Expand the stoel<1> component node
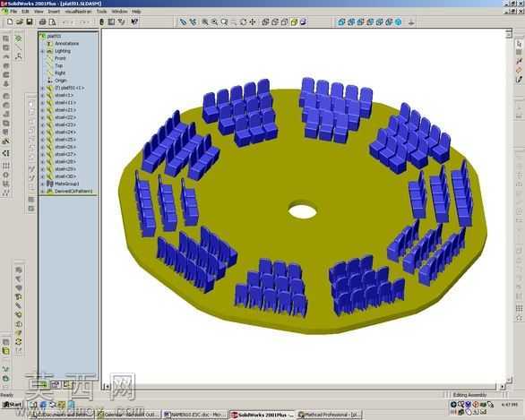This screenshot has width=525, height=420. [42, 96]
